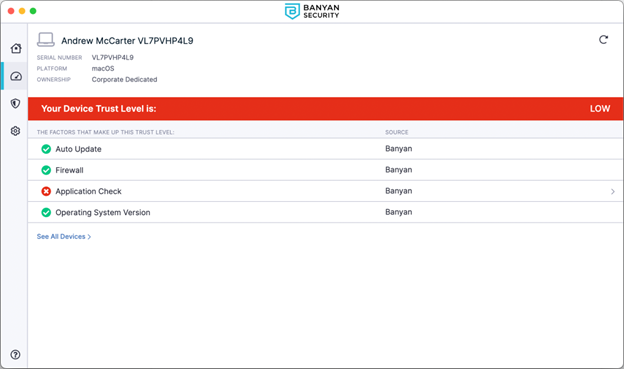The width and height of the screenshot is (624, 369).
Task: Click the factors that make up this trust level header
Action: 105,132
